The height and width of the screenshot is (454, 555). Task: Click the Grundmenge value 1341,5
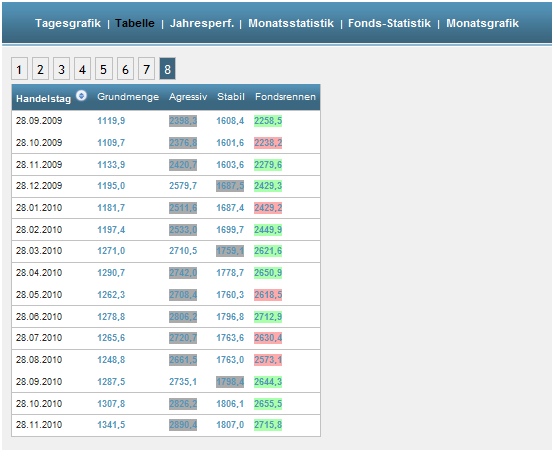click(111, 425)
